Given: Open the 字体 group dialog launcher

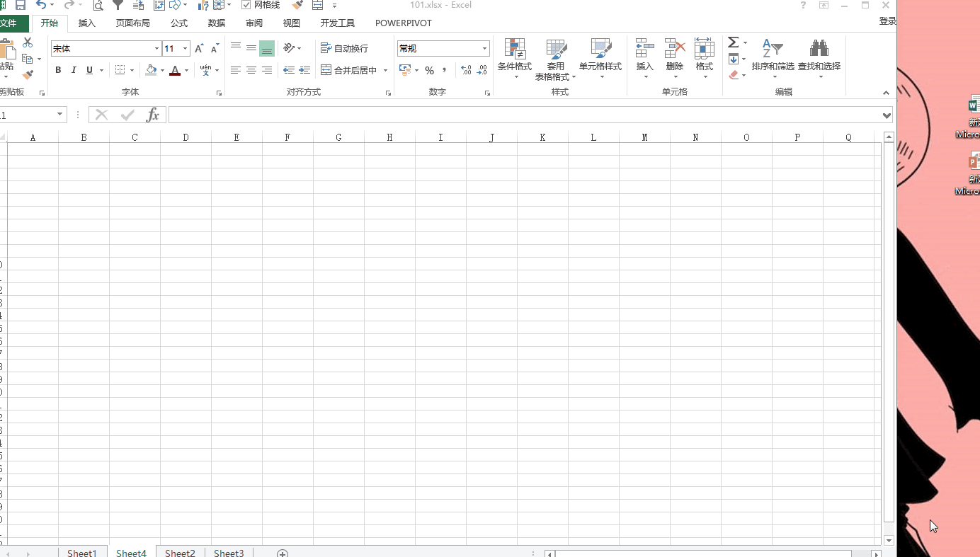Looking at the screenshot, I should pyautogui.click(x=220, y=93).
